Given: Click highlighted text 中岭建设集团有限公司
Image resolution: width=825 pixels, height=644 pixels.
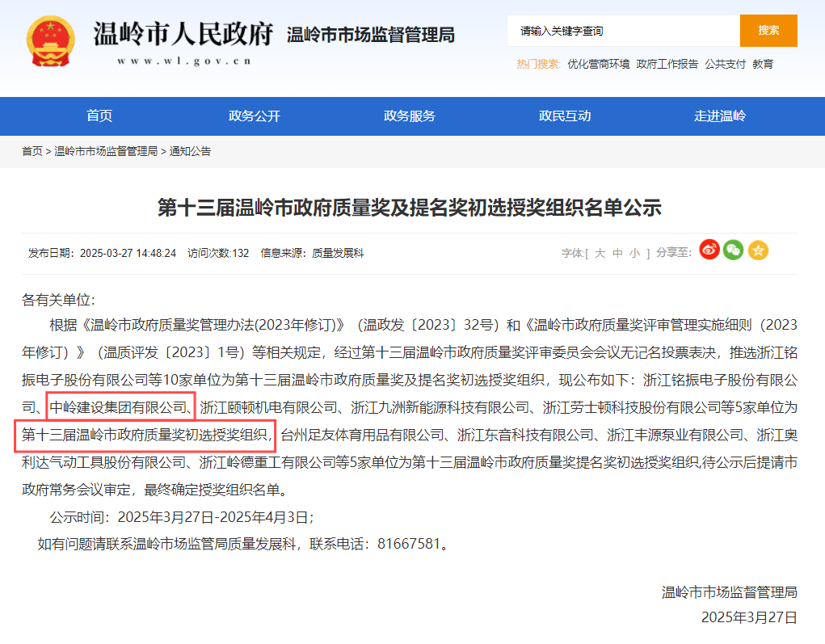Looking at the screenshot, I should point(119,407).
